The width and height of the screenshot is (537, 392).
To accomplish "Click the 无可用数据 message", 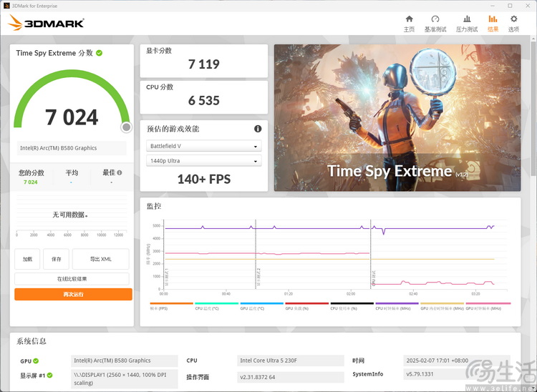I will (x=70, y=215).
